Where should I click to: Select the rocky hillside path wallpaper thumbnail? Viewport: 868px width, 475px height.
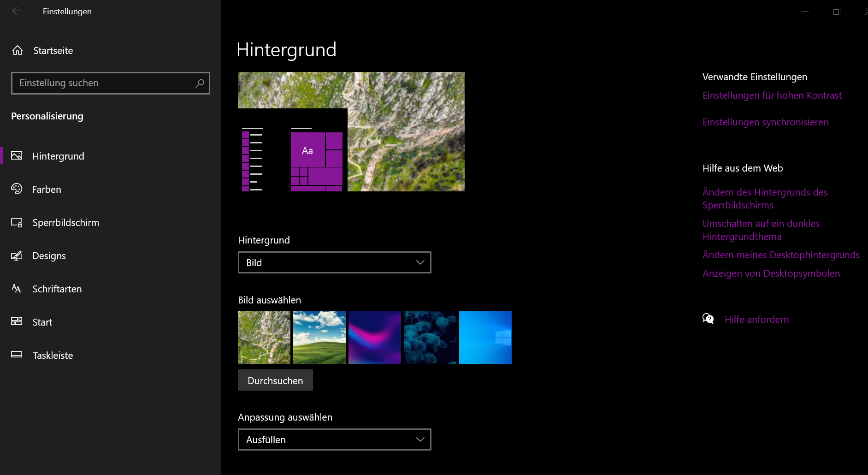(x=264, y=338)
